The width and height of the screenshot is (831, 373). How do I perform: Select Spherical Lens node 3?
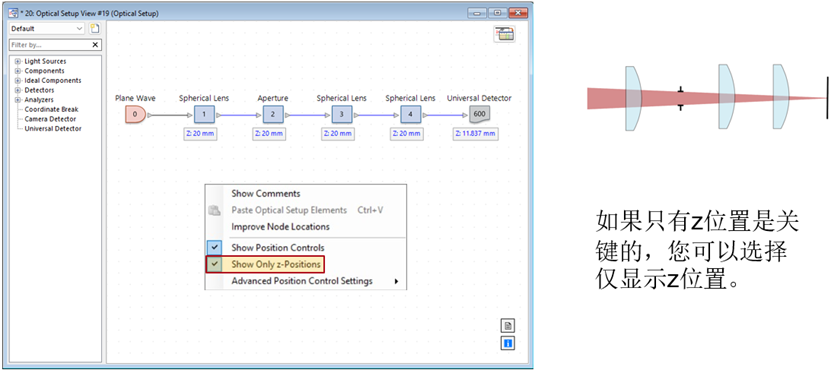[341, 114]
